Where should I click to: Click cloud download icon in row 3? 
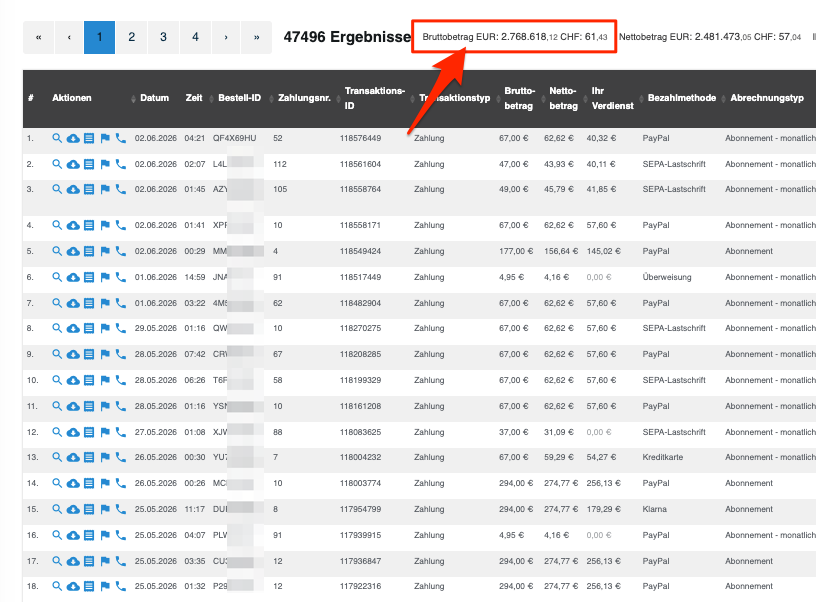[73, 189]
